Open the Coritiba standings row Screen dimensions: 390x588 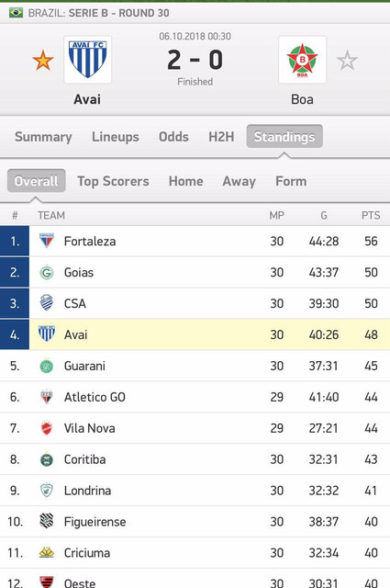(195, 459)
